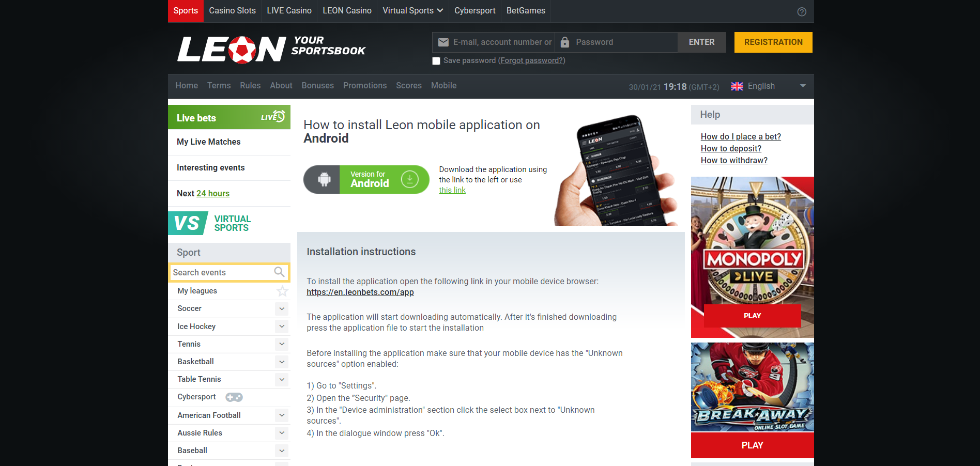Image resolution: width=980 pixels, height=466 pixels.
Task: Open 'How to deposit?' help link
Action: [x=731, y=149]
